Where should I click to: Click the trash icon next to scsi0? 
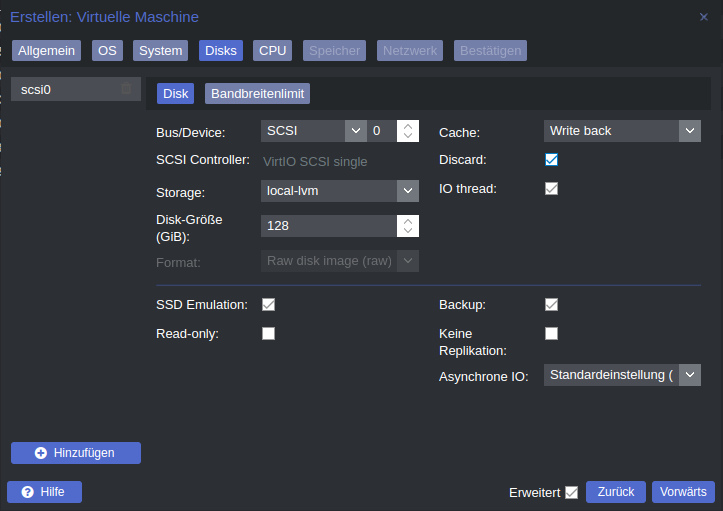(126, 89)
